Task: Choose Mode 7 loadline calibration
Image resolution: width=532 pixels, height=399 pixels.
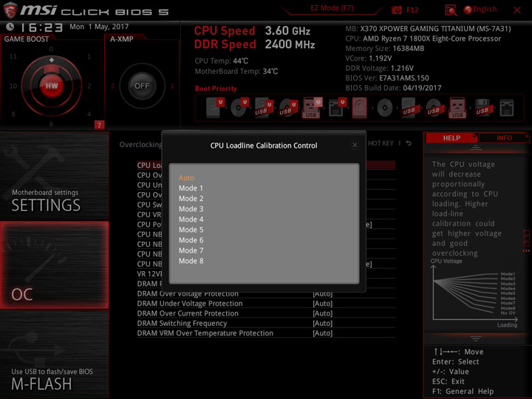Action: (x=191, y=250)
